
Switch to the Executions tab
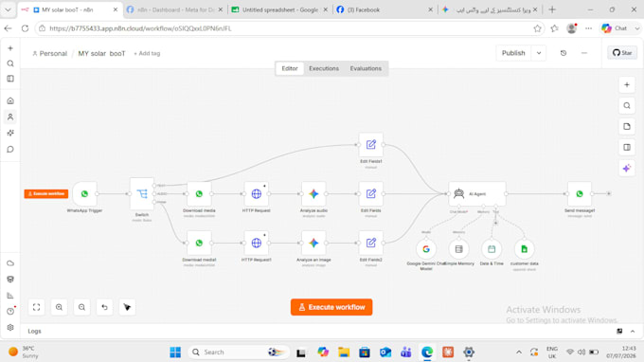point(324,68)
